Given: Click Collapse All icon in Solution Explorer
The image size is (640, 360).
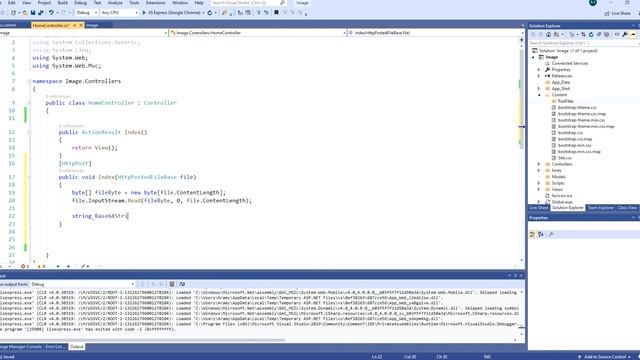Looking at the screenshot, I should [x=599, y=35].
